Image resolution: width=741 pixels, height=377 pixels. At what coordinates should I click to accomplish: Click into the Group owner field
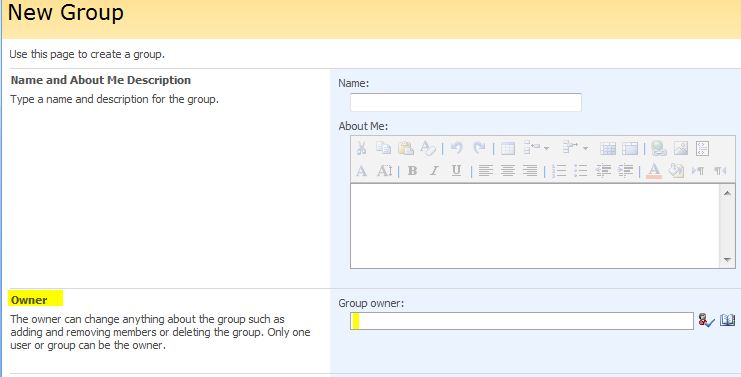[x=522, y=321]
